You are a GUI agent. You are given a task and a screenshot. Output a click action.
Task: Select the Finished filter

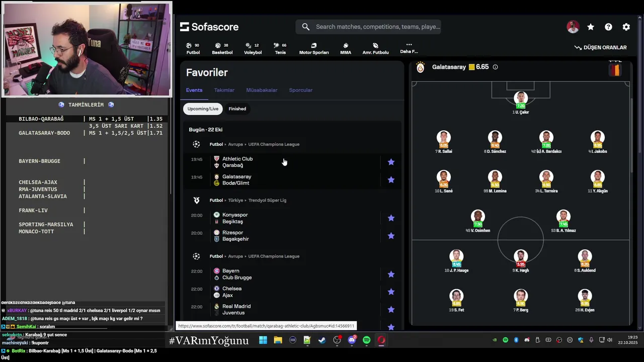237,109
